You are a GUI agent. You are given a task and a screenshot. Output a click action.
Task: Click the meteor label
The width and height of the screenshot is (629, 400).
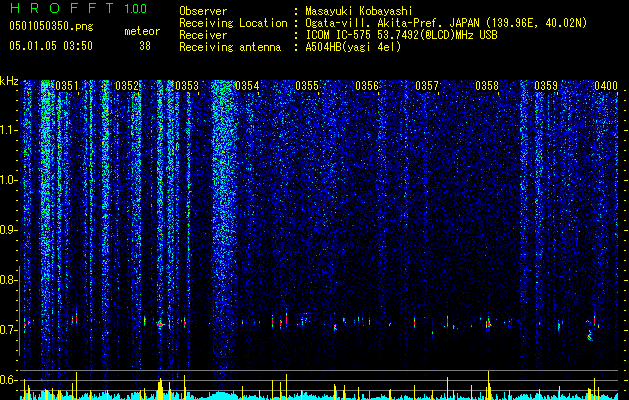pos(142,31)
